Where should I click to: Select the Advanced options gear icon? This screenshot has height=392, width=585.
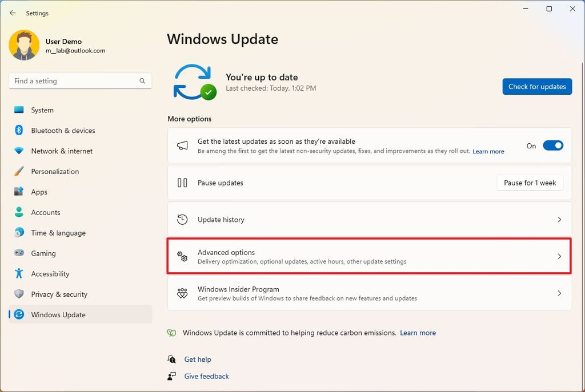(x=182, y=257)
